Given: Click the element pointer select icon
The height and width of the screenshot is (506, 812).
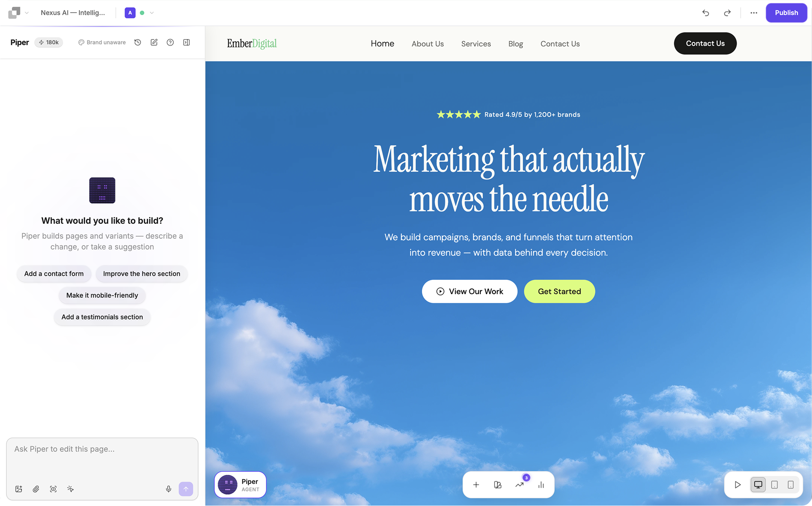Looking at the screenshot, I should pos(70,489).
